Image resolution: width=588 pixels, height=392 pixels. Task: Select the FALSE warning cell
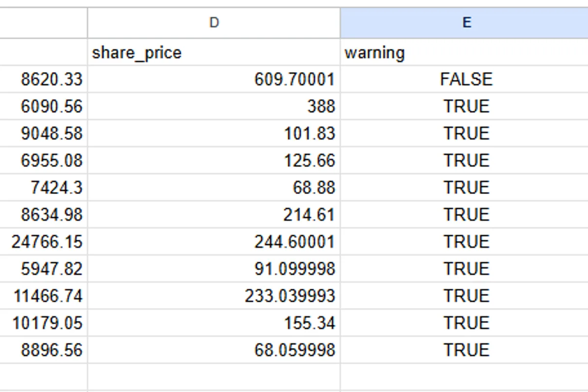coord(465,79)
